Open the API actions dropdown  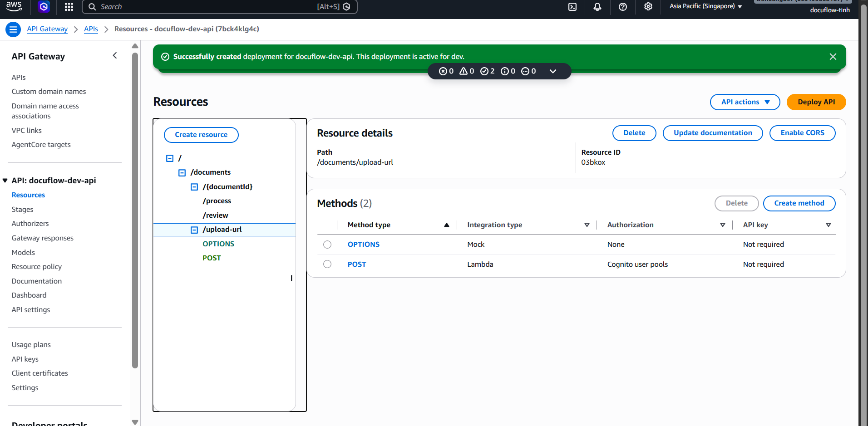745,102
